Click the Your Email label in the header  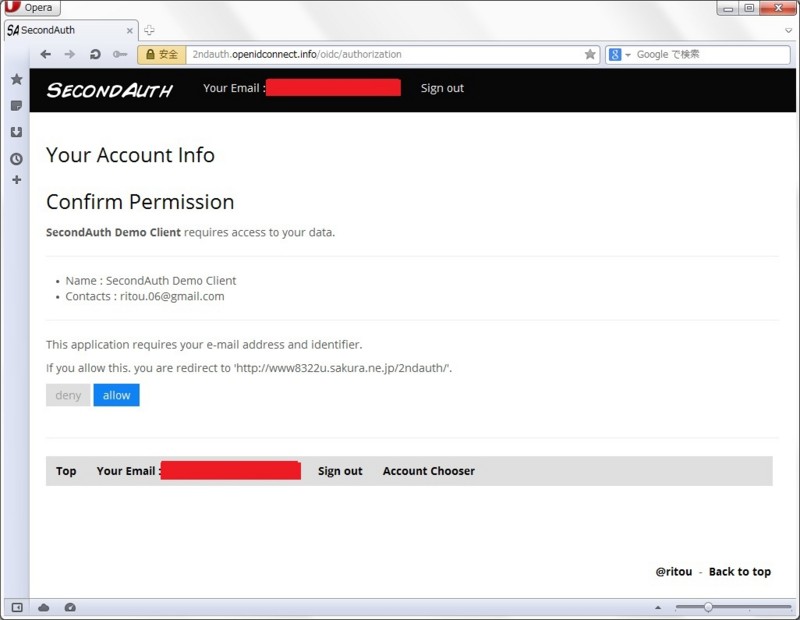click(234, 88)
